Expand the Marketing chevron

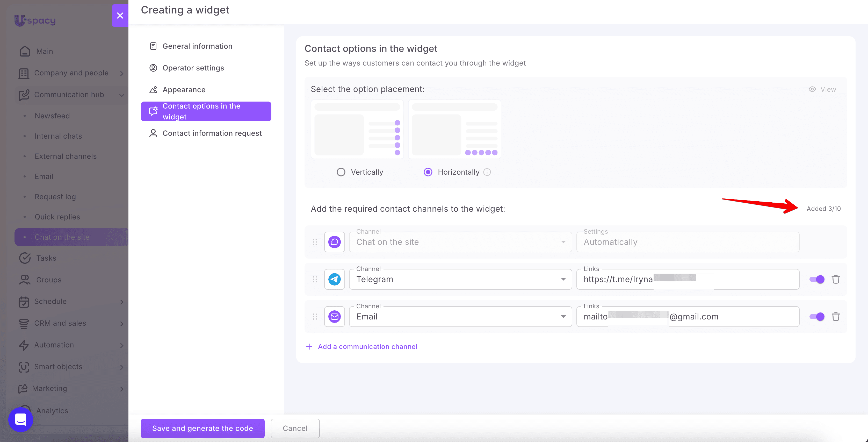[122, 389]
